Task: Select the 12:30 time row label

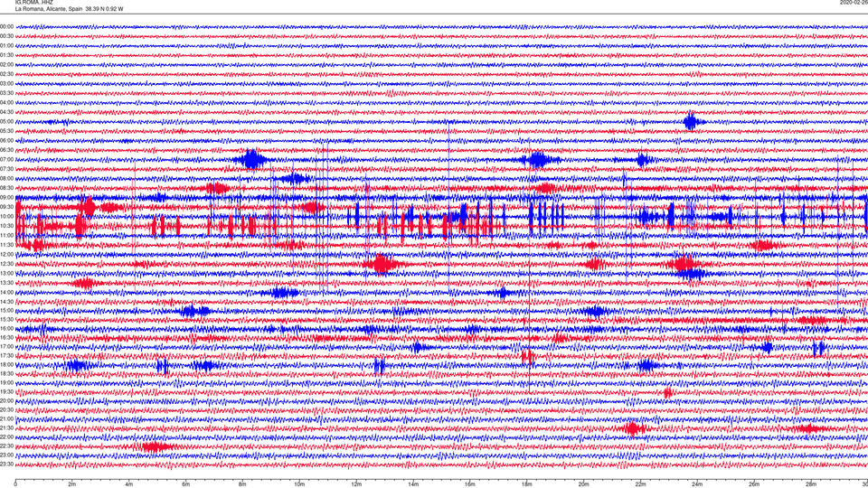Action: (x=6, y=264)
